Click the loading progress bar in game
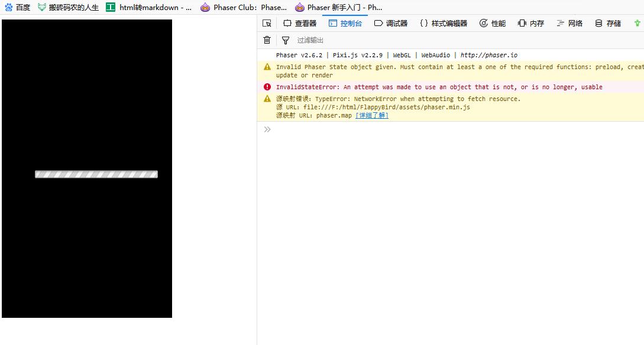Image resolution: width=644 pixels, height=345 pixels. 96,174
